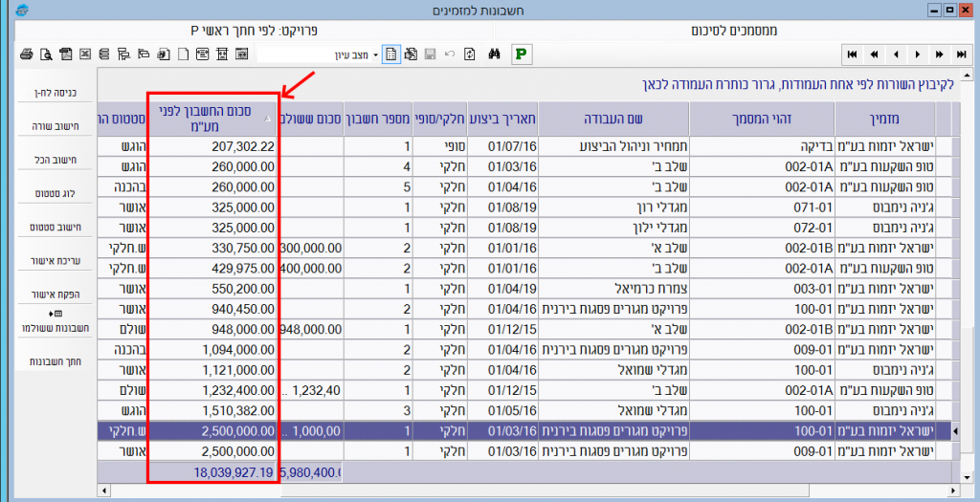Select the תמחיר וניהול הביצוע job cell

tap(613, 146)
